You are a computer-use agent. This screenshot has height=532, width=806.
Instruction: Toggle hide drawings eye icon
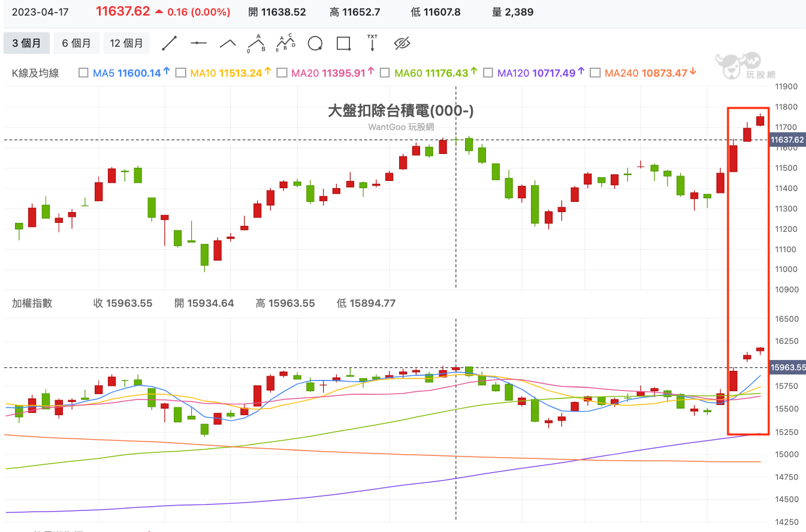coord(402,43)
